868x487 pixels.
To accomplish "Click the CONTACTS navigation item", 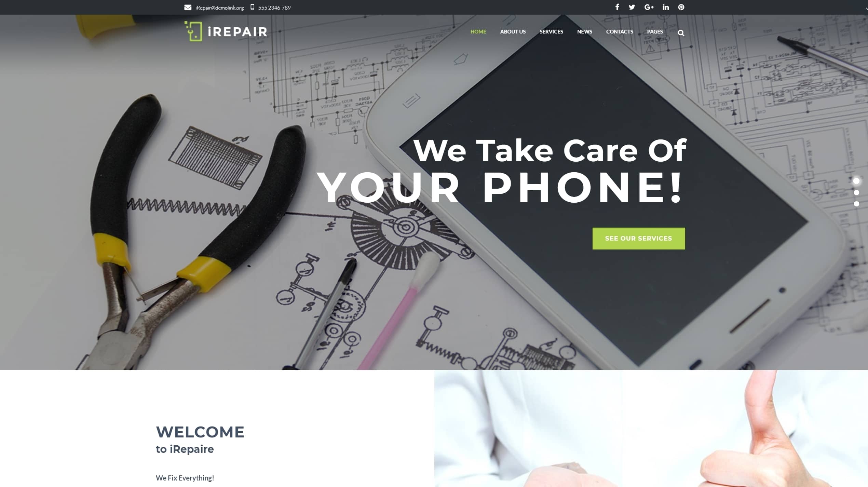I will coord(620,31).
